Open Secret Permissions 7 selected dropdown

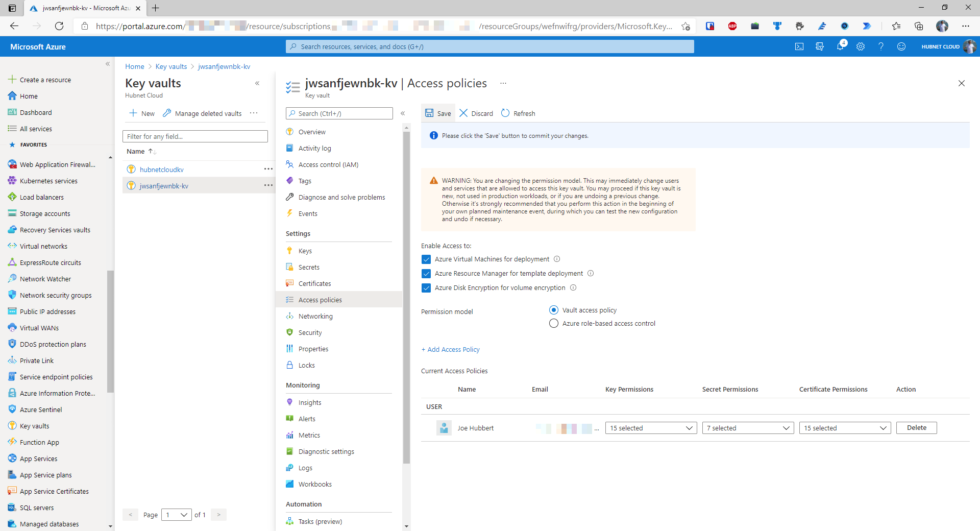[x=748, y=428]
